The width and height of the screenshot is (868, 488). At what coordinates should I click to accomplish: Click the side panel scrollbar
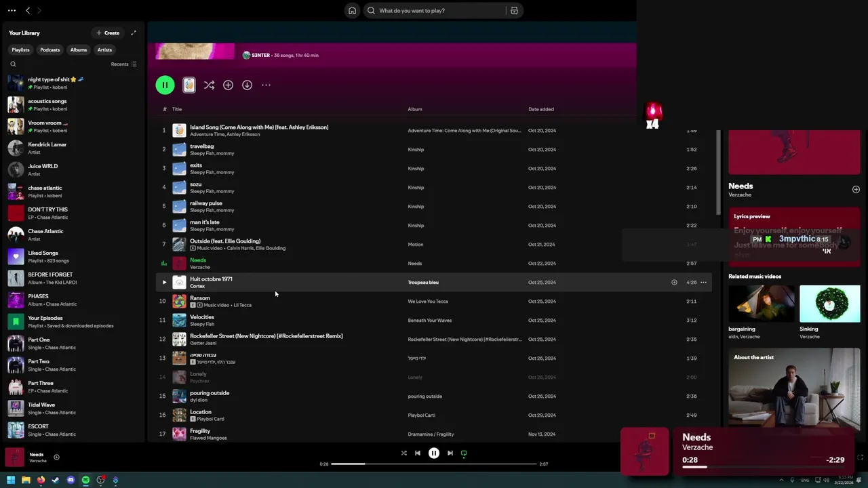click(x=718, y=173)
